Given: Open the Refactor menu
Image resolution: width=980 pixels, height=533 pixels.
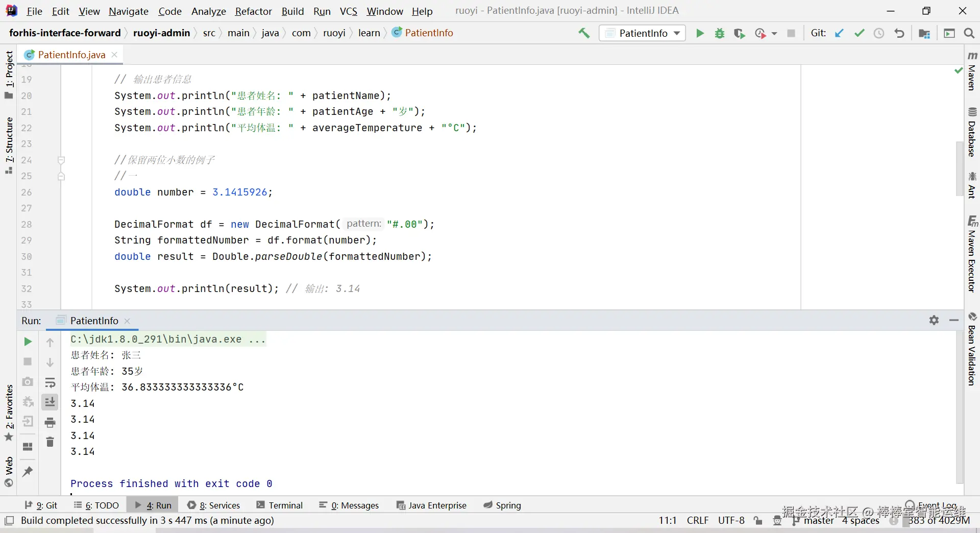Looking at the screenshot, I should coord(253,11).
